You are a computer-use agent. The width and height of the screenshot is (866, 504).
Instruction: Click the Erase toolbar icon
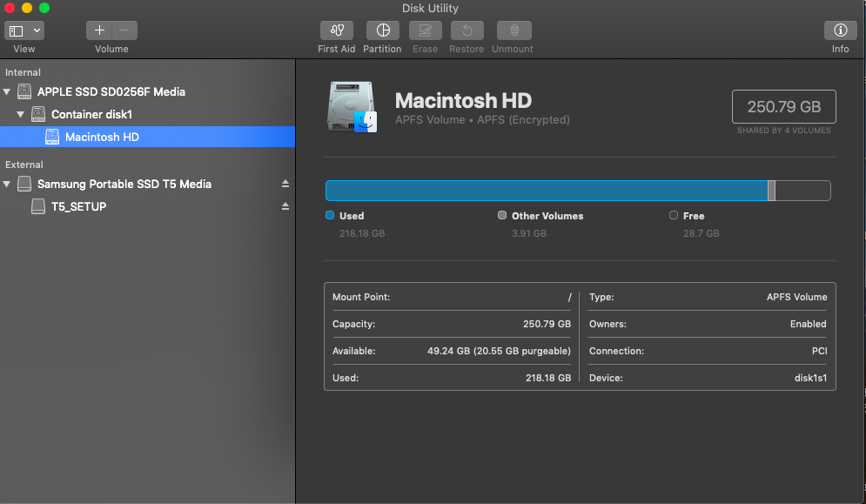pyautogui.click(x=426, y=30)
